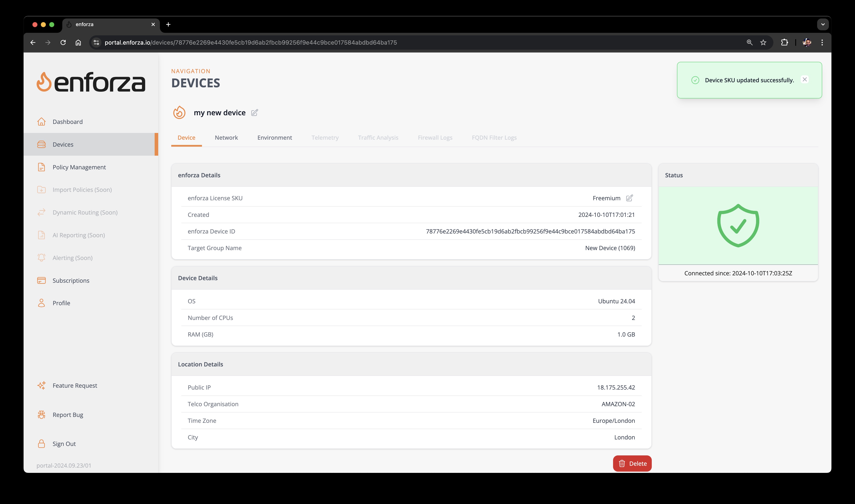Click the Ubuntu 24.04 OS value
Image resolution: width=855 pixels, height=504 pixels.
click(617, 301)
